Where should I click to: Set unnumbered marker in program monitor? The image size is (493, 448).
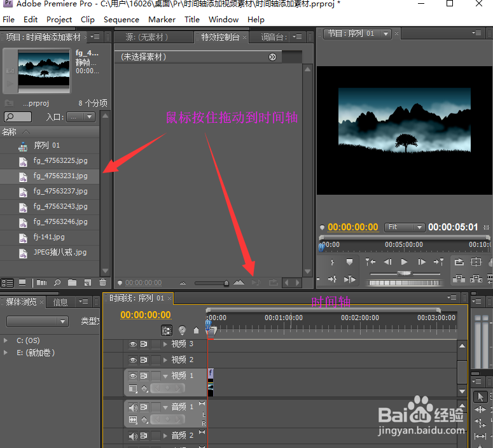[x=349, y=262]
